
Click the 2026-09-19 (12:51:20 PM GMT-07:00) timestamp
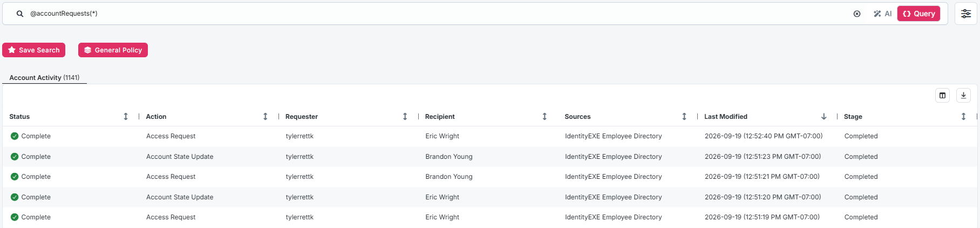pyautogui.click(x=763, y=197)
